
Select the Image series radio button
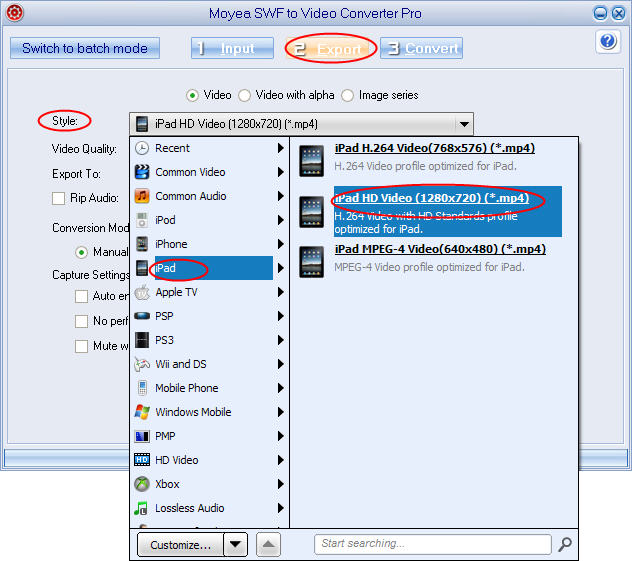tap(347, 96)
